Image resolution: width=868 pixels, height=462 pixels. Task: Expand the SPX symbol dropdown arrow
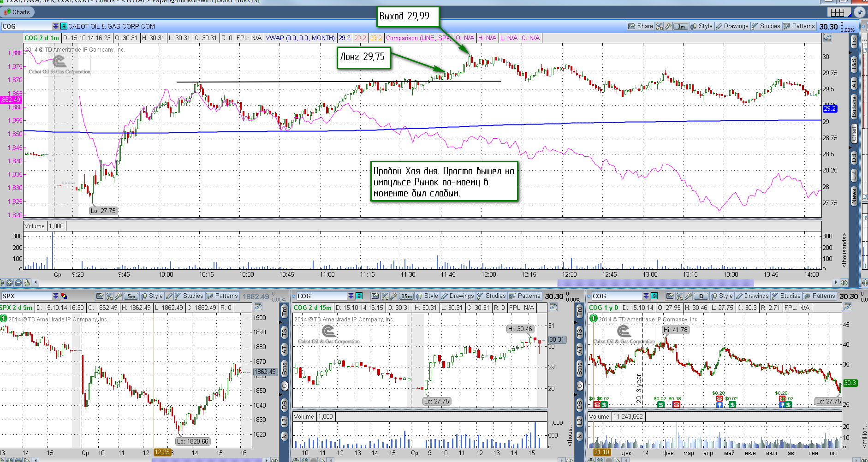(56, 296)
